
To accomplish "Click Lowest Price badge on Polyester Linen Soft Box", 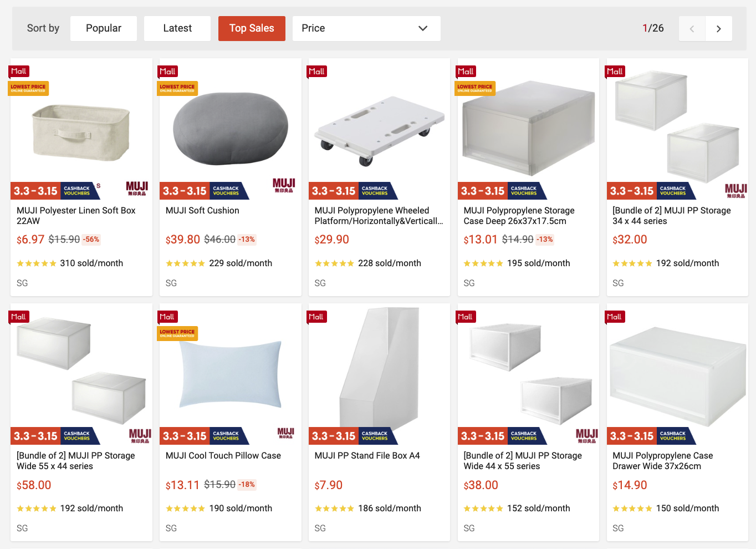I will pos(28,88).
